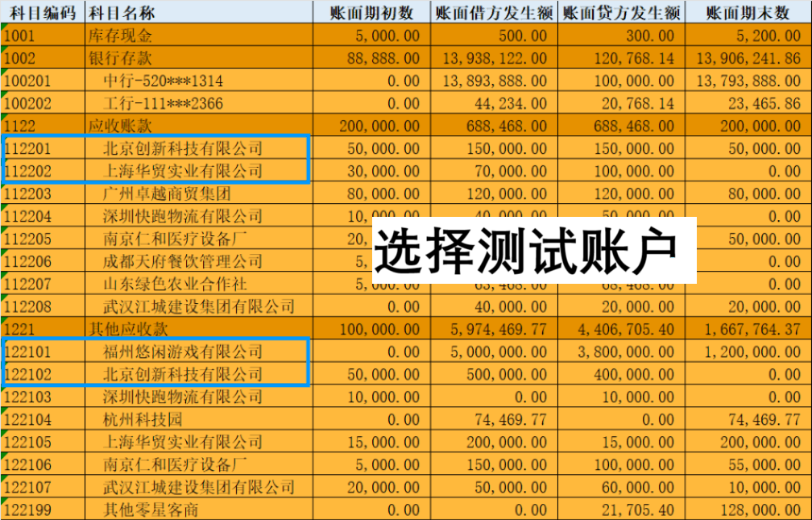Image resolution: width=812 pixels, height=520 pixels.
Task: Click the 3,800,000.00 credit cell
Action: 621,352
